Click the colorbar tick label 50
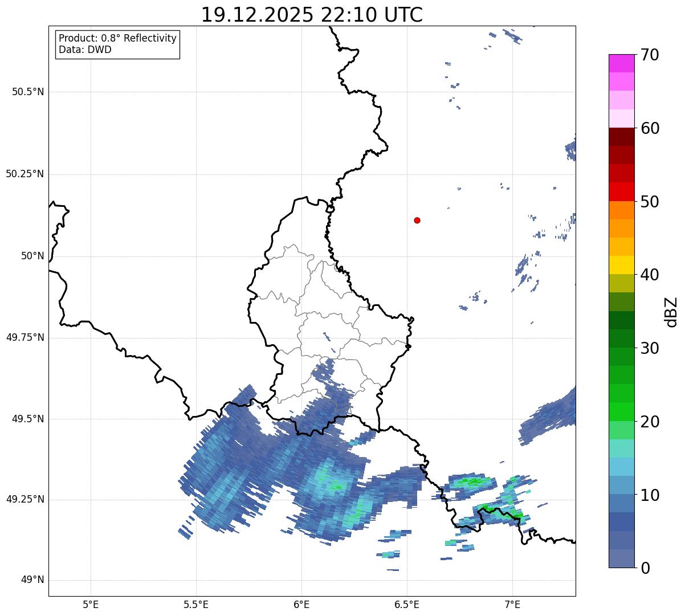The image size is (685, 616). [650, 202]
